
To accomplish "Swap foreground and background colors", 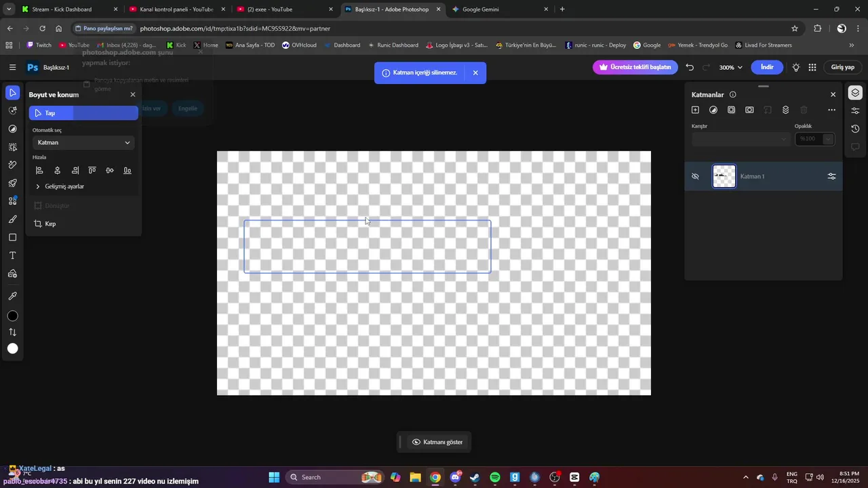I will (12, 332).
